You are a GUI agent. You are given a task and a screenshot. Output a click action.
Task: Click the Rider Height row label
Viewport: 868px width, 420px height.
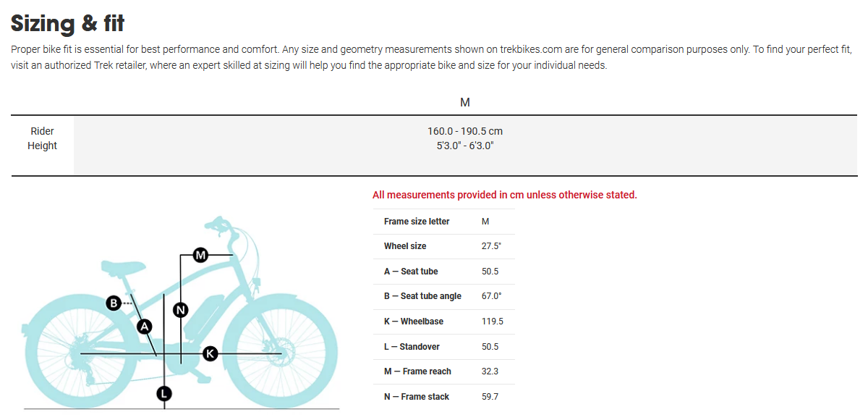click(x=42, y=138)
